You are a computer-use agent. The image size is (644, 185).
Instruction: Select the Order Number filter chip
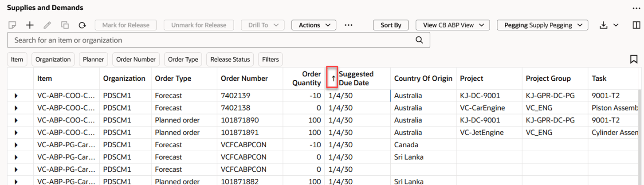[x=136, y=59]
